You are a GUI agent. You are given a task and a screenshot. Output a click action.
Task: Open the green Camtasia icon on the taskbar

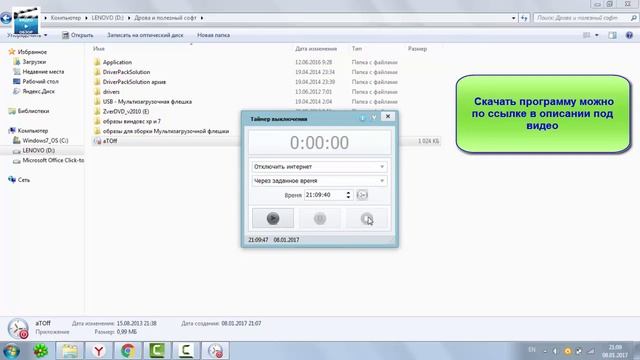[157, 351]
